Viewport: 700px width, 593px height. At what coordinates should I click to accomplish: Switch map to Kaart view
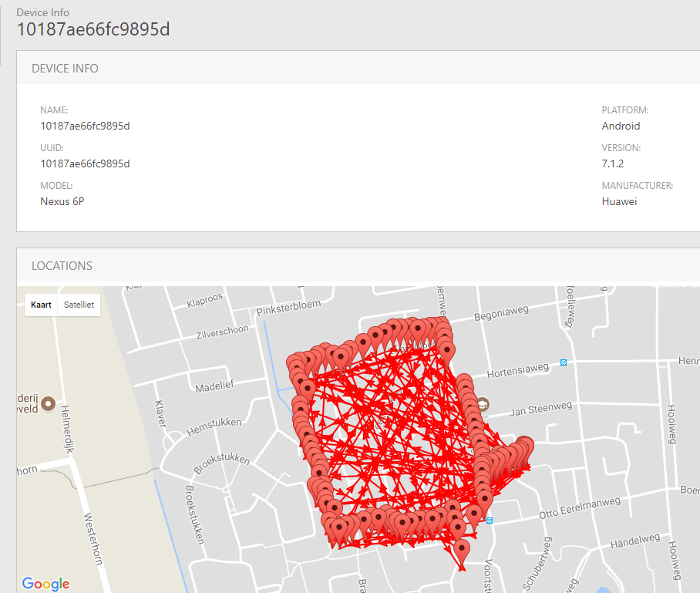[x=41, y=305]
